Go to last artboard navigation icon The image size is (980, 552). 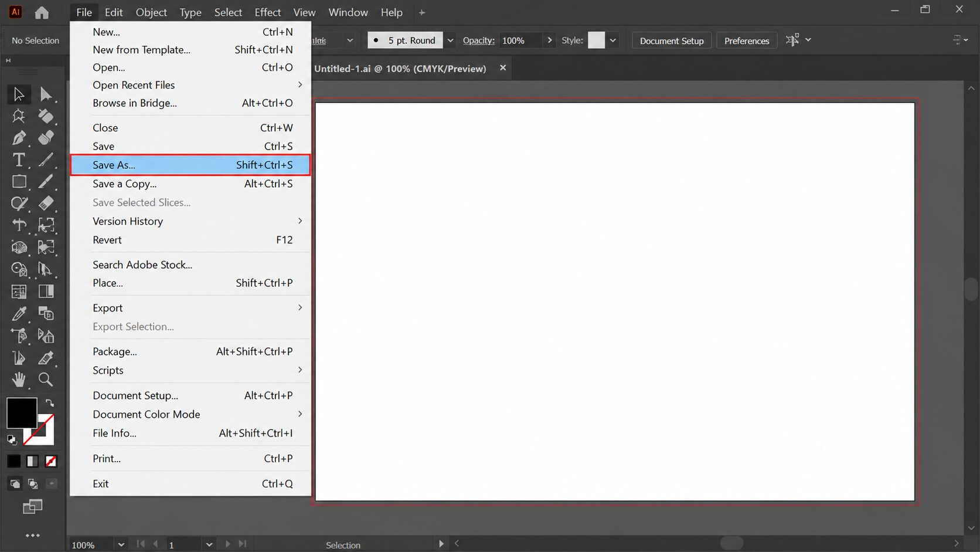pos(243,544)
